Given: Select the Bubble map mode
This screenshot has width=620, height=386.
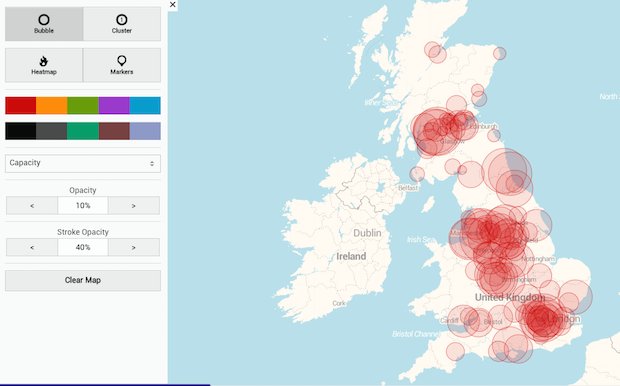Looking at the screenshot, I should click(44, 24).
